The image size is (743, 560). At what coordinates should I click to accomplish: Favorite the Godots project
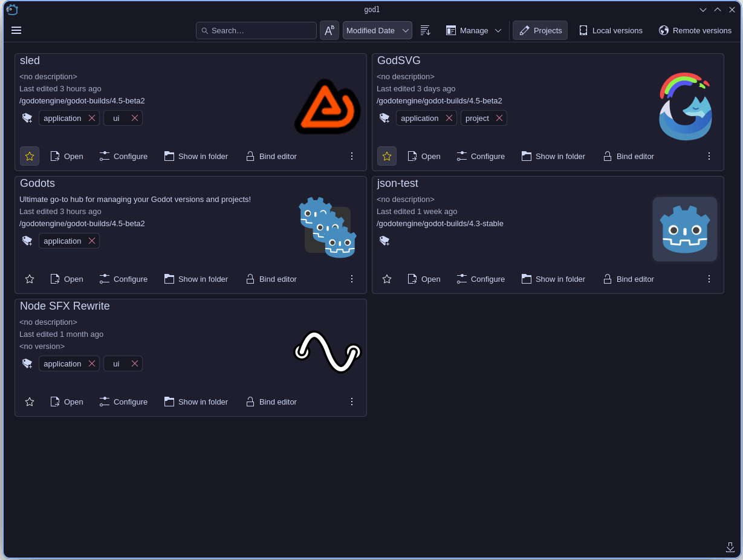point(30,279)
